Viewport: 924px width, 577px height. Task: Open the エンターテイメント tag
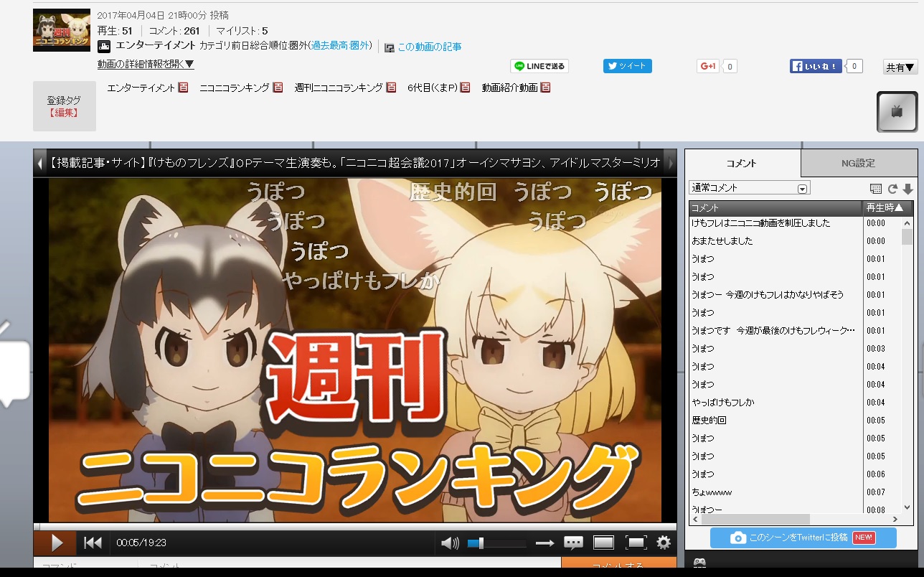(x=141, y=88)
